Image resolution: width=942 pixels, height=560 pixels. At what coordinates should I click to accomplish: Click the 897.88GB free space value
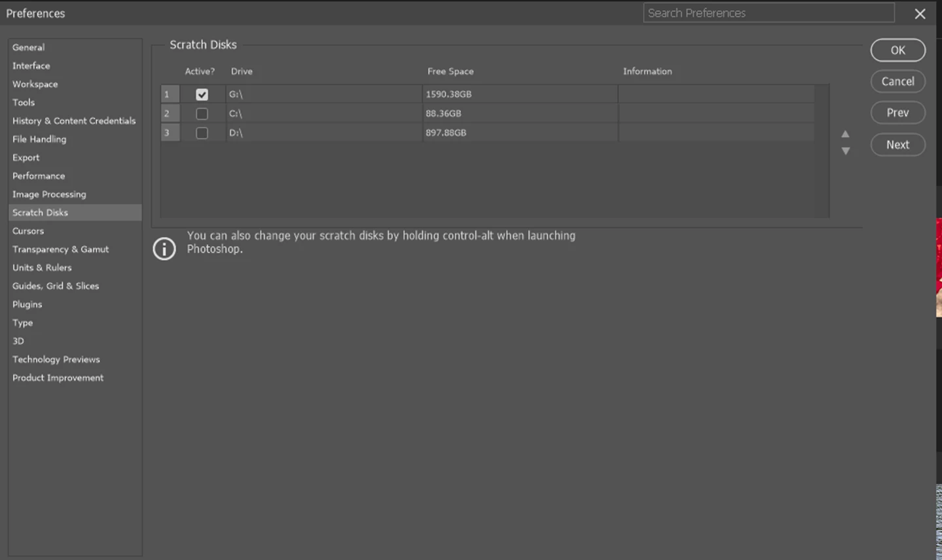(x=446, y=133)
